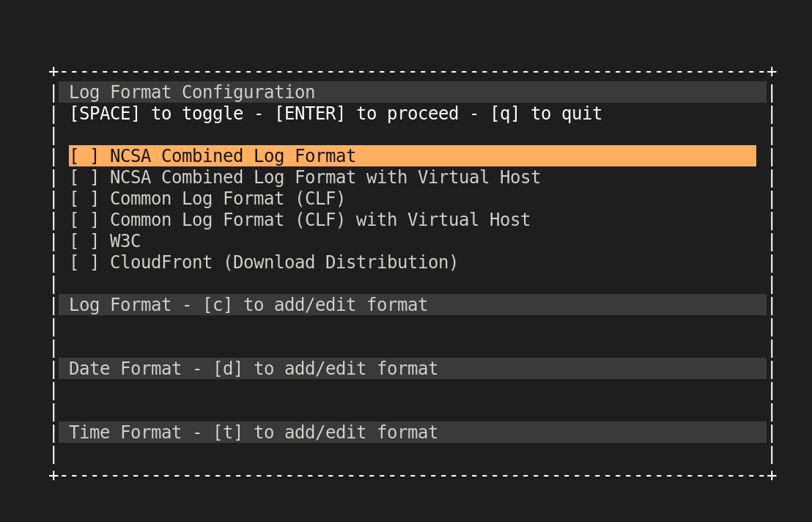Open the Time Format edit section header
This screenshot has width=812, height=522.
(x=252, y=432)
